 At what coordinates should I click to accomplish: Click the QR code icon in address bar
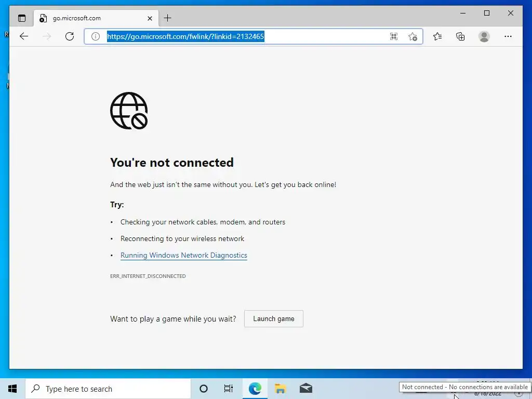pos(394,36)
